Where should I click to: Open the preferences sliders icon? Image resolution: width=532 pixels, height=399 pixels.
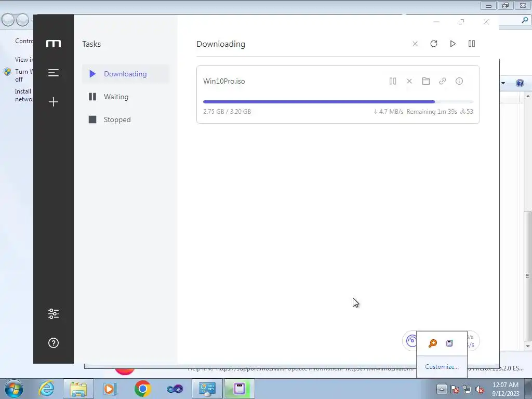[x=54, y=314]
